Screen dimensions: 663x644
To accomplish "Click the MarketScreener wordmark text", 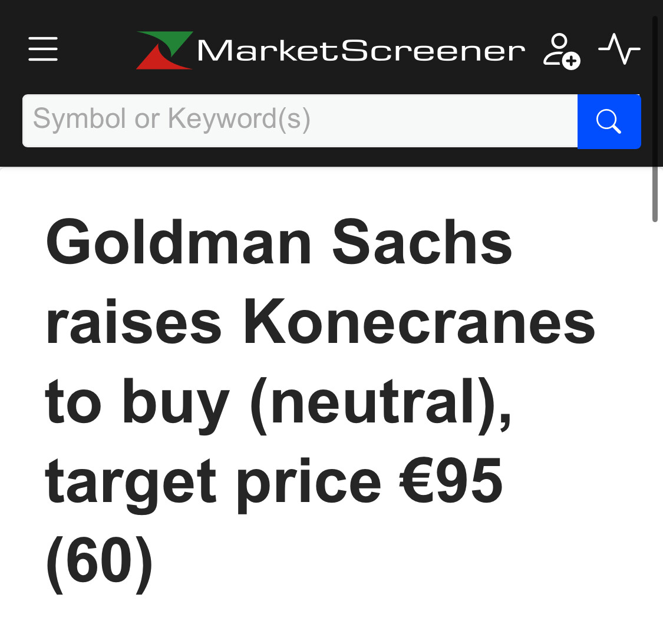I will (361, 51).
